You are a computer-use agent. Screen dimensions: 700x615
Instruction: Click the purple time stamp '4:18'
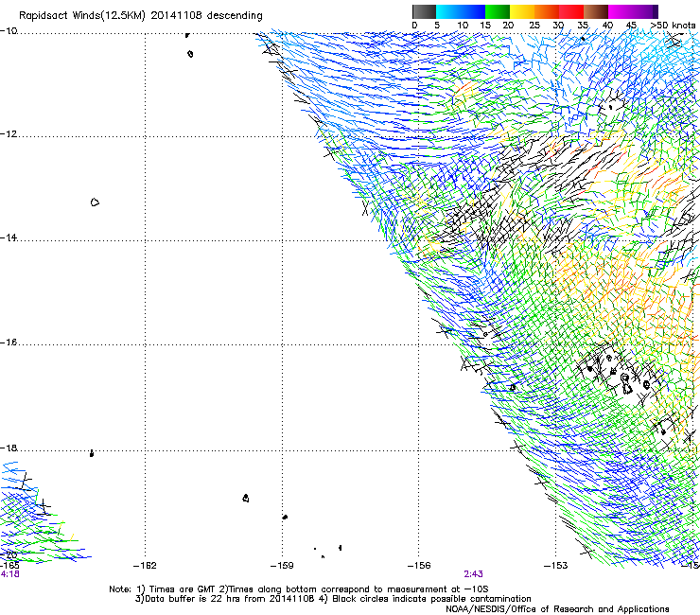tap(9, 574)
